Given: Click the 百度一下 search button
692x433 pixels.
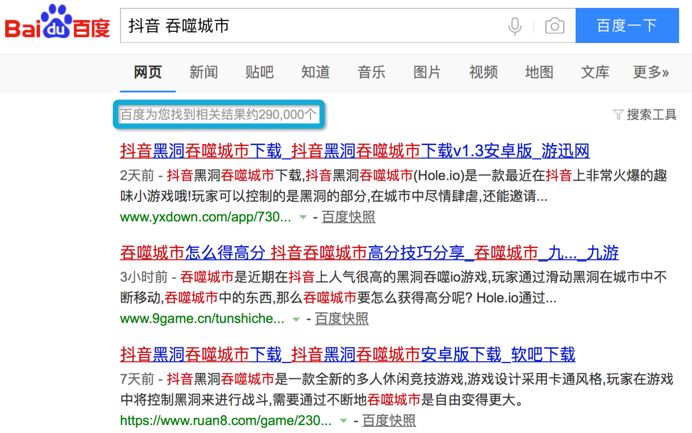Looking at the screenshot, I should point(627,26).
